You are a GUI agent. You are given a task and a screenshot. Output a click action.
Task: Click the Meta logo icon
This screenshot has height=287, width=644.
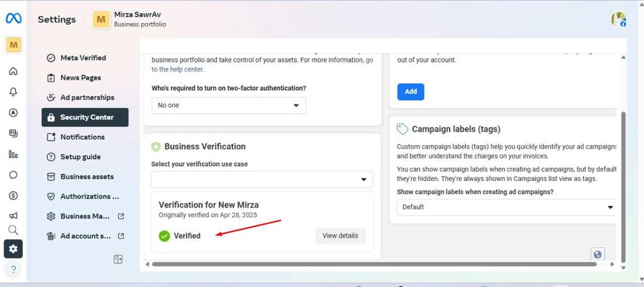(13, 18)
